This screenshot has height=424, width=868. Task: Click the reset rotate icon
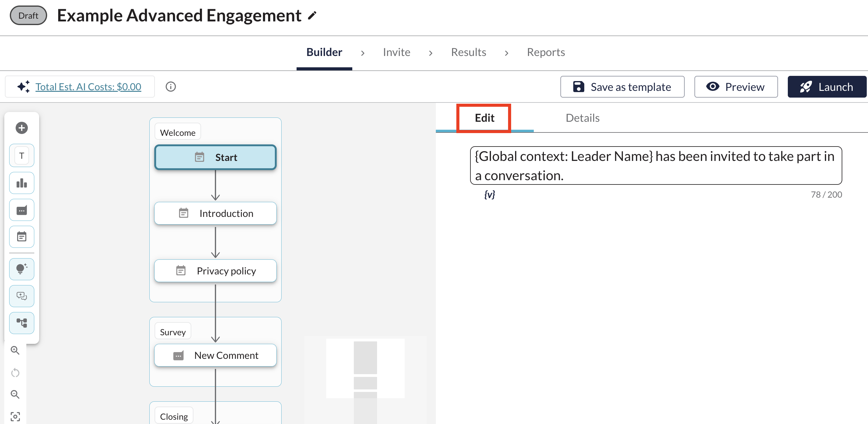pyautogui.click(x=15, y=373)
